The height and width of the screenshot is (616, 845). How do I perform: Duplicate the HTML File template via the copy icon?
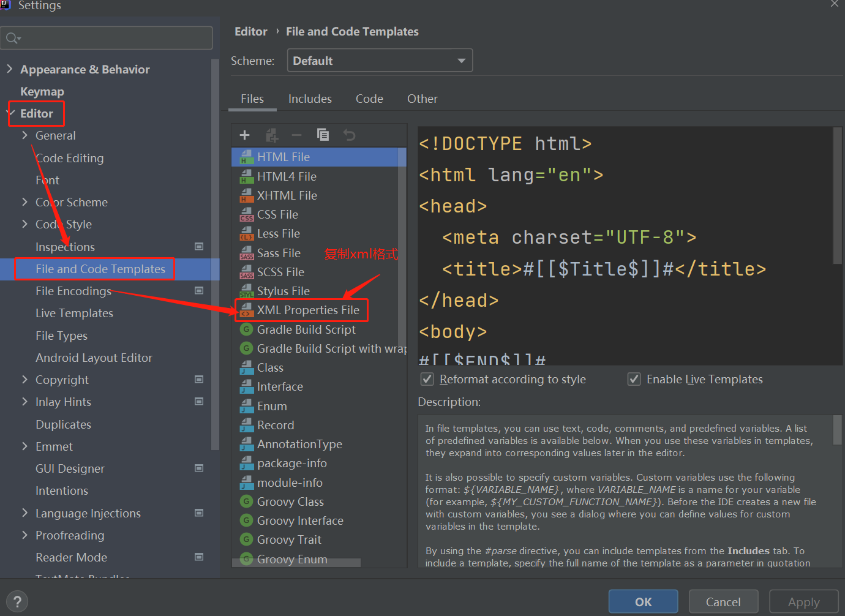323,135
